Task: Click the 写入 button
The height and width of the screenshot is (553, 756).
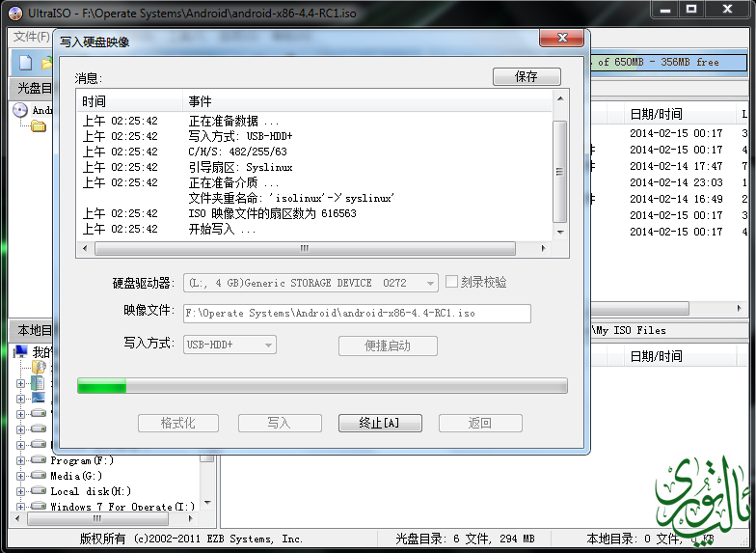Action: [x=280, y=423]
